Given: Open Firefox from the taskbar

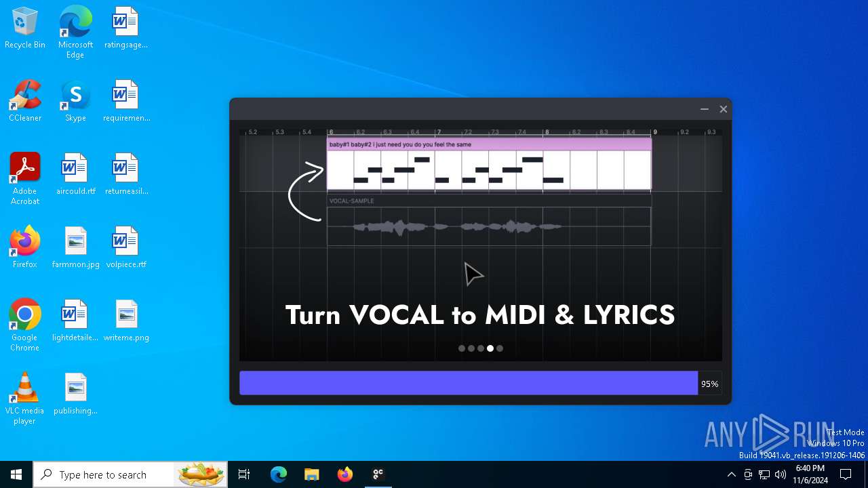Looking at the screenshot, I should pyautogui.click(x=345, y=474).
